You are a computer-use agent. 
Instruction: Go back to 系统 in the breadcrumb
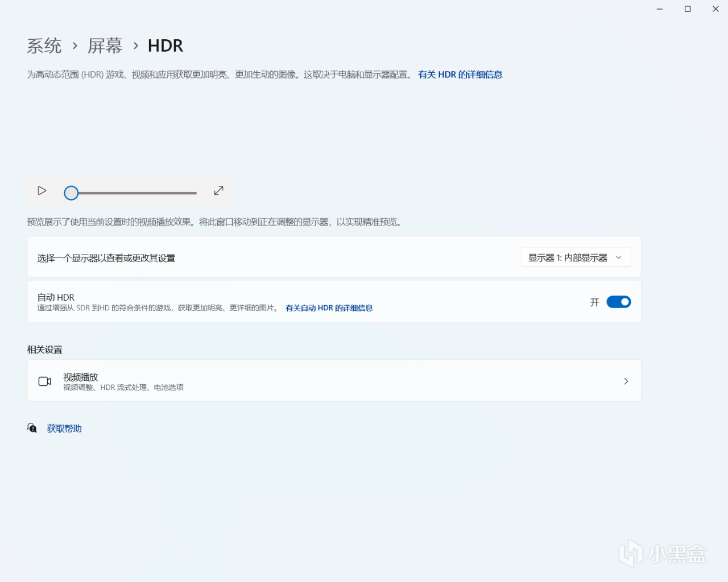click(44, 45)
